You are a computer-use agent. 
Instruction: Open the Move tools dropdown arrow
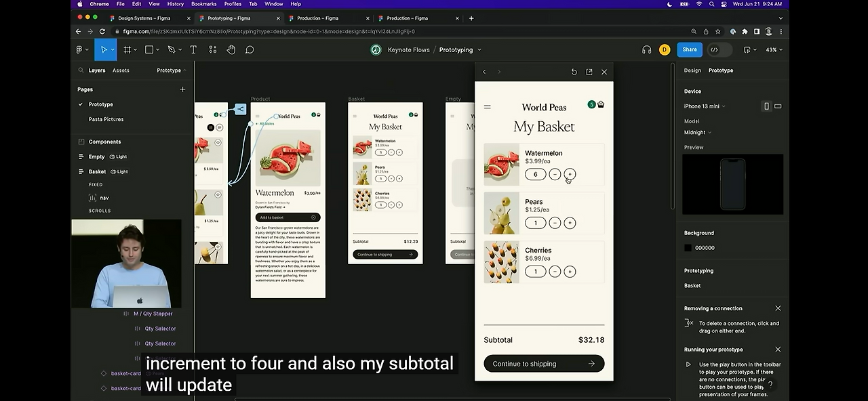tap(114, 49)
